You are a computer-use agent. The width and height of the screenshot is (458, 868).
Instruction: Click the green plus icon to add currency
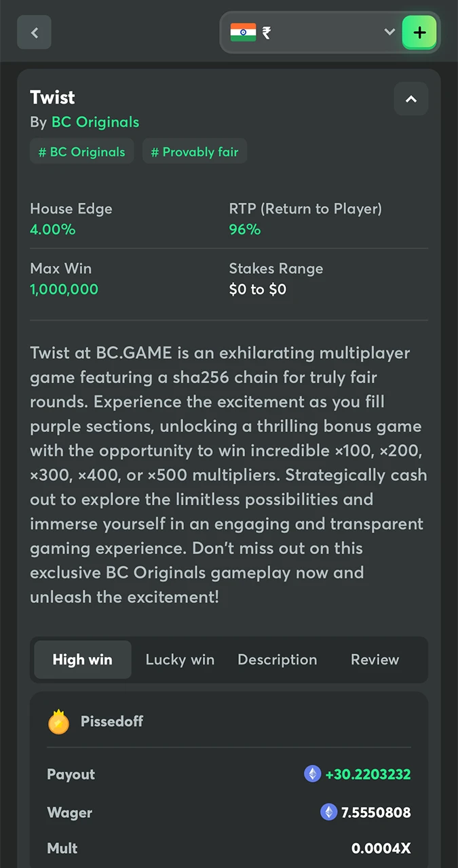[x=419, y=32]
